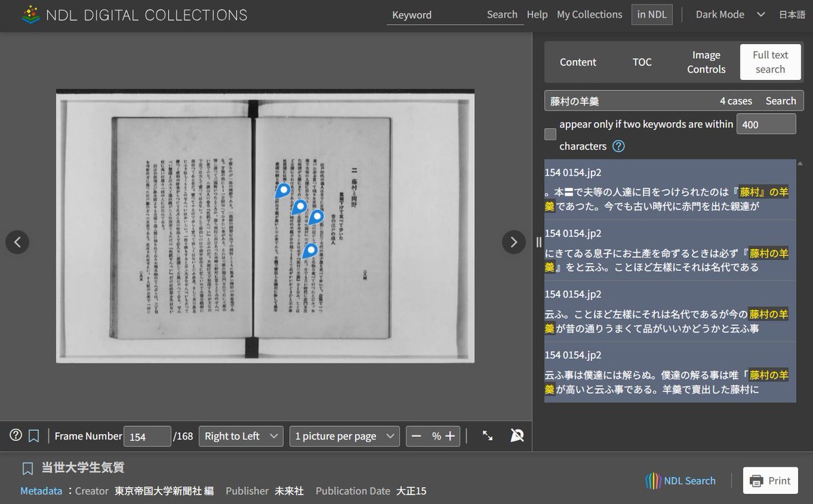Click the NDL Digital Collections logo
Viewport: 813px width, 504px height.
click(x=134, y=14)
